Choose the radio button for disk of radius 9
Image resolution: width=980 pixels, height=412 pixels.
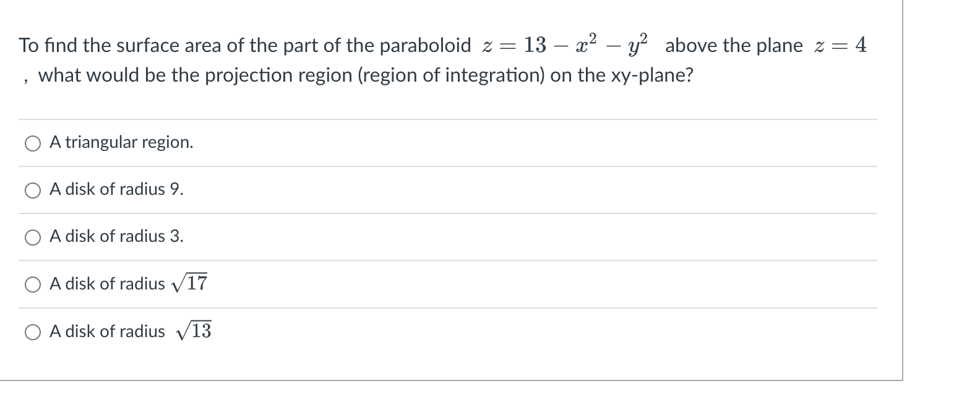coord(33,191)
